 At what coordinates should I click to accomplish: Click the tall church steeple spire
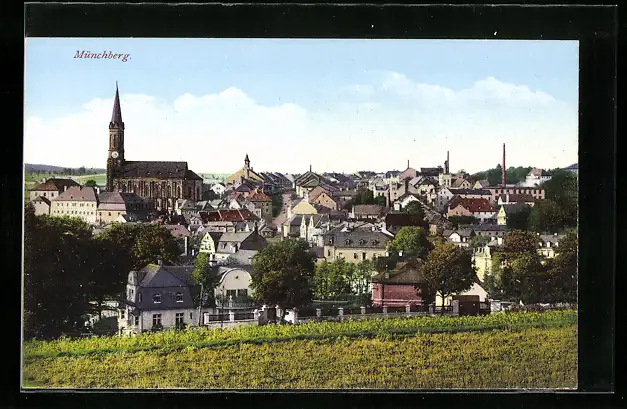coord(116,105)
